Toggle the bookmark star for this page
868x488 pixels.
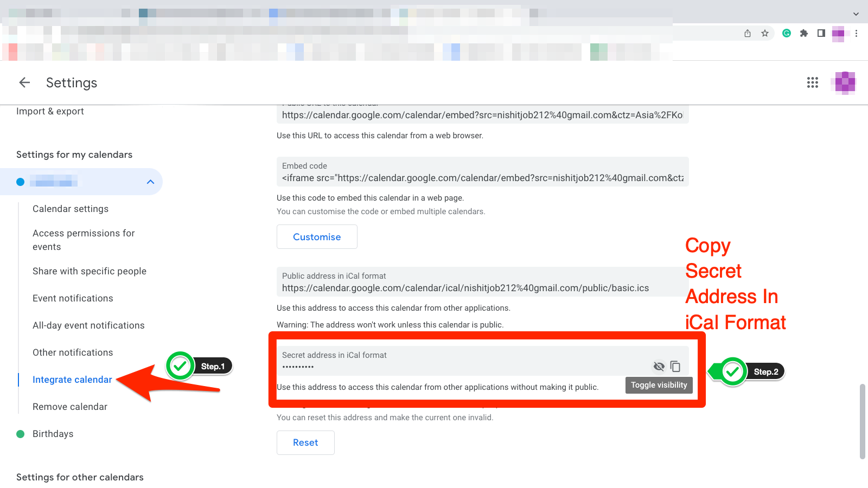tap(766, 33)
